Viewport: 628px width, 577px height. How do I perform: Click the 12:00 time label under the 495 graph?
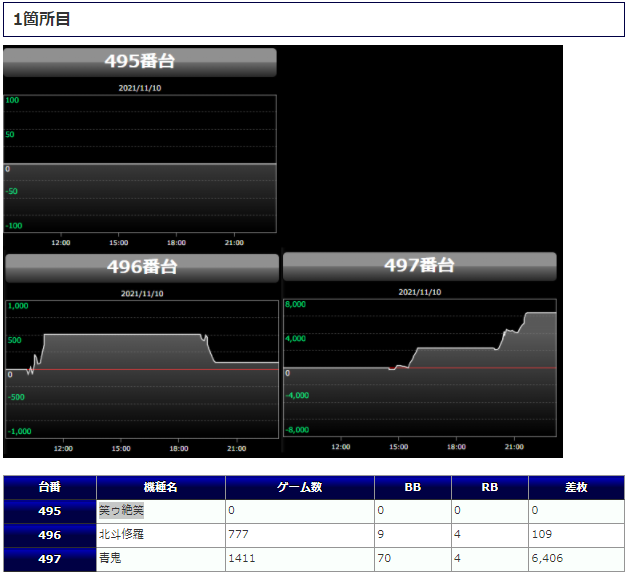(61, 243)
